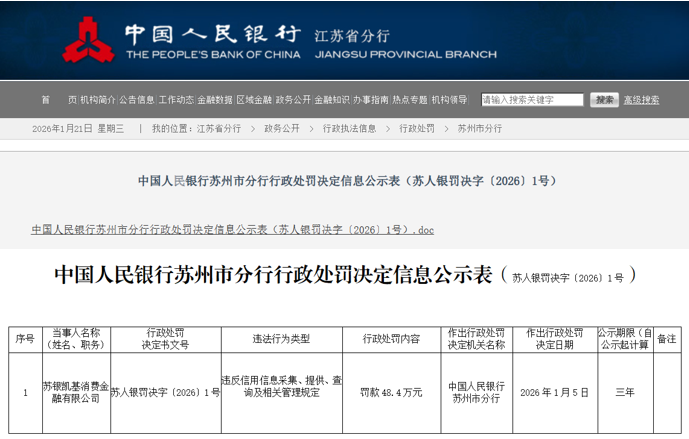Click the 作出行政处罚决定机关名称 column header

[476, 339]
